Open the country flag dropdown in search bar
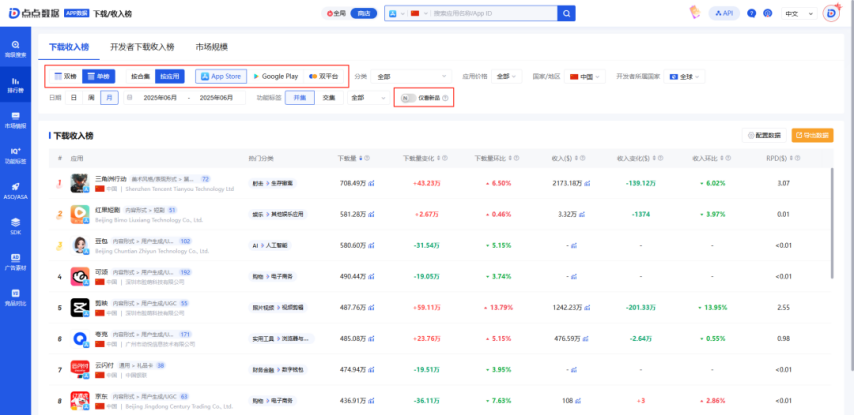The width and height of the screenshot is (854, 415). (x=419, y=13)
